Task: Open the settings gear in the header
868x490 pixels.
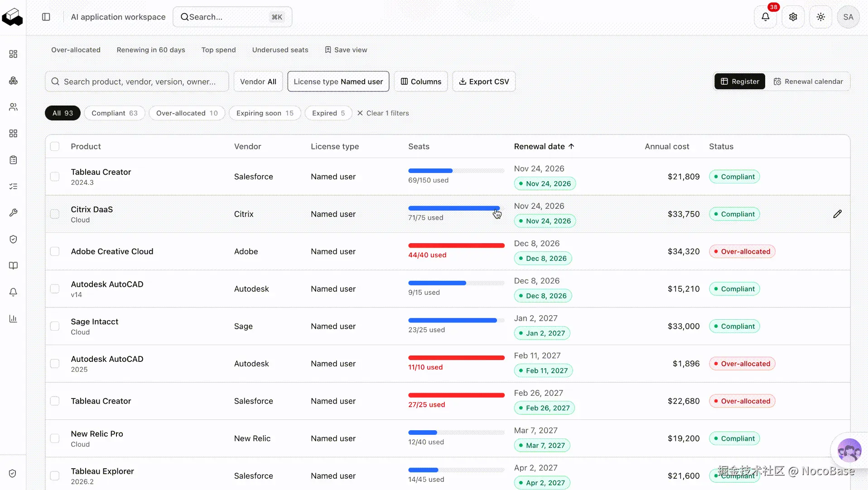Action: [793, 17]
